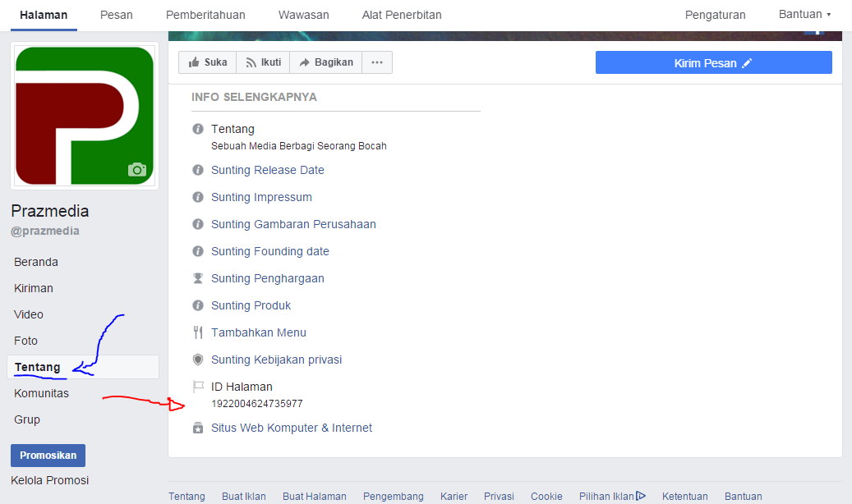Click the camera icon on the profile picture
This screenshot has width=852, height=504.
[x=138, y=170]
